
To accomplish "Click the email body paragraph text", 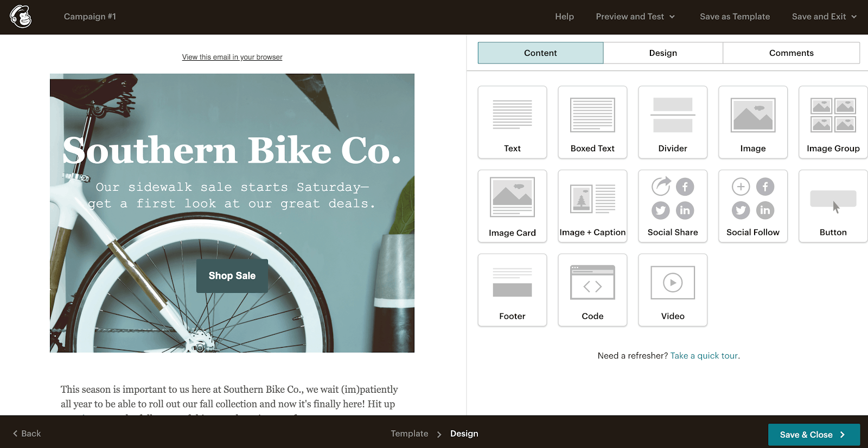I will point(229,399).
